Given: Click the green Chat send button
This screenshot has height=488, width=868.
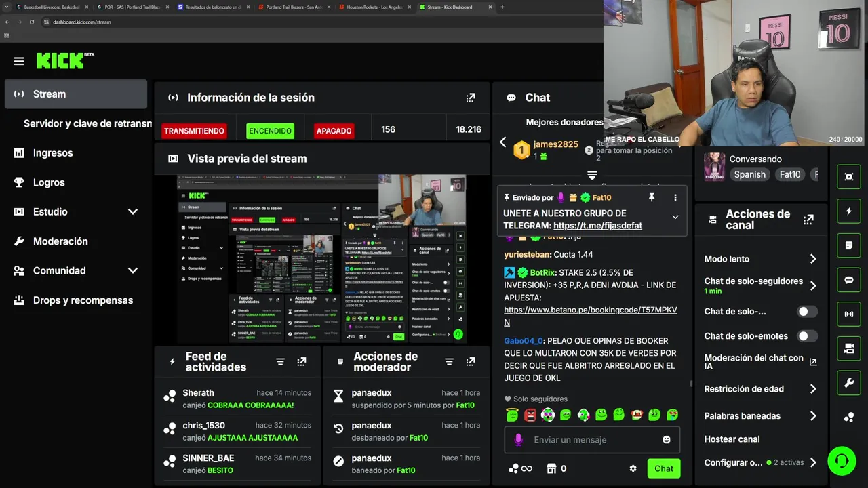Looking at the screenshot, I should click(664, 468).
